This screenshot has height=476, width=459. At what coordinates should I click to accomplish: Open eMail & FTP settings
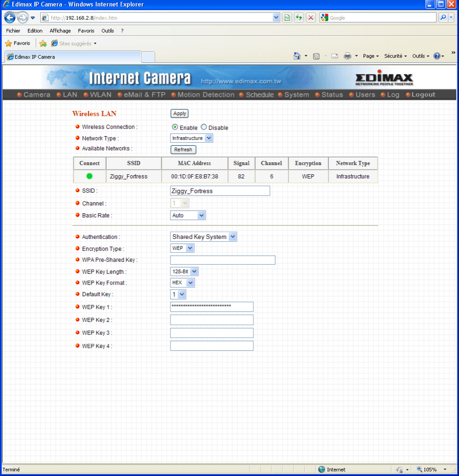141,95
